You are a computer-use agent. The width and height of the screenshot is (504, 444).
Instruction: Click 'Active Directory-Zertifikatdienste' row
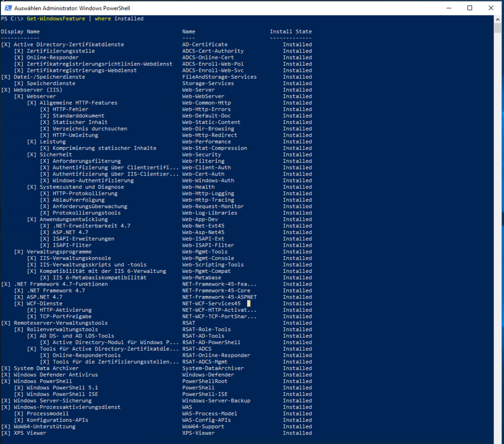click(69, 44)
